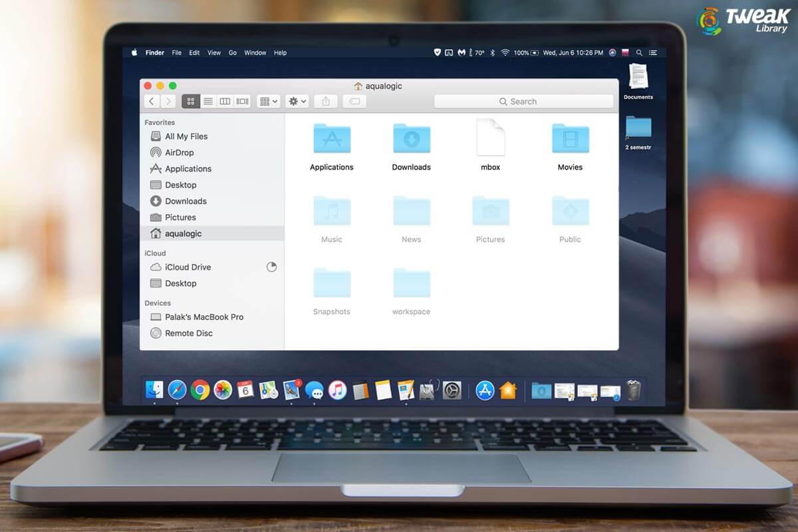The image size is (798, 532).
Task: Open Spotlight search from the menu bar
Action: click(639, 53)
